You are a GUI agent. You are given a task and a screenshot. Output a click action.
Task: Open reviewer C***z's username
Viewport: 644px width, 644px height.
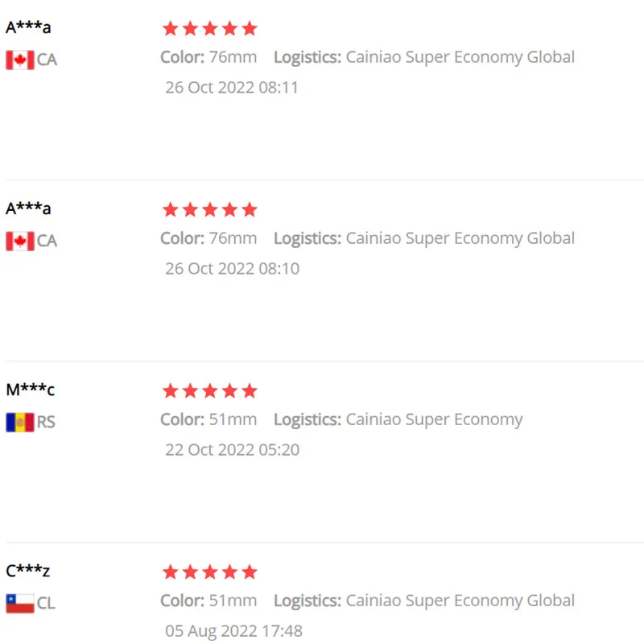click(x=28, y=572)
